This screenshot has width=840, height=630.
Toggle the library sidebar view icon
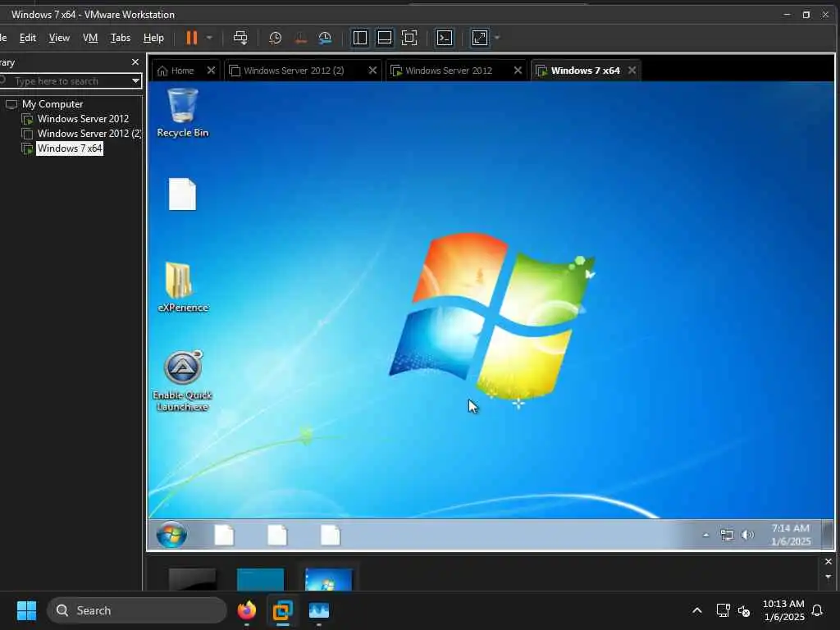point(360,38)
